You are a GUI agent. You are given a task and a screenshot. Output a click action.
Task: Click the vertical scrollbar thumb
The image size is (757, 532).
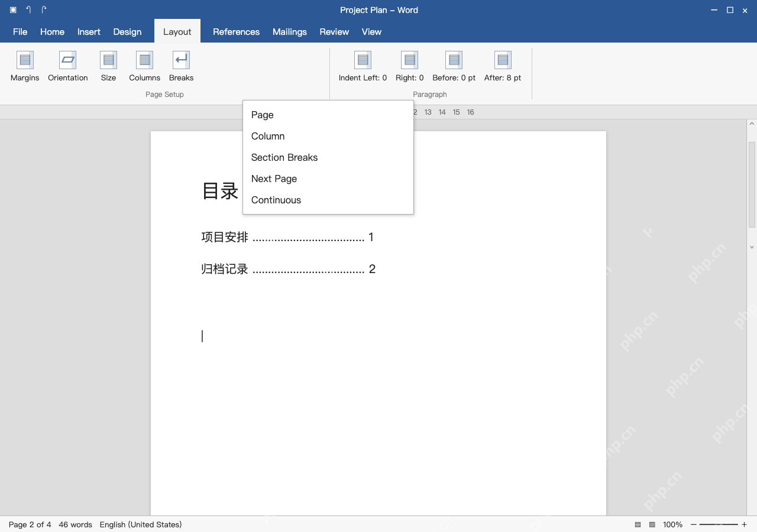(752, 184)
